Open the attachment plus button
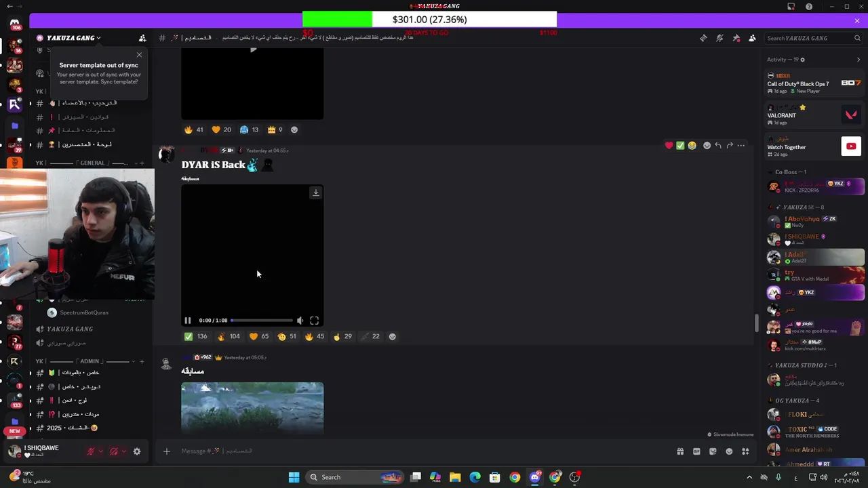 click(x=166, y=451)
